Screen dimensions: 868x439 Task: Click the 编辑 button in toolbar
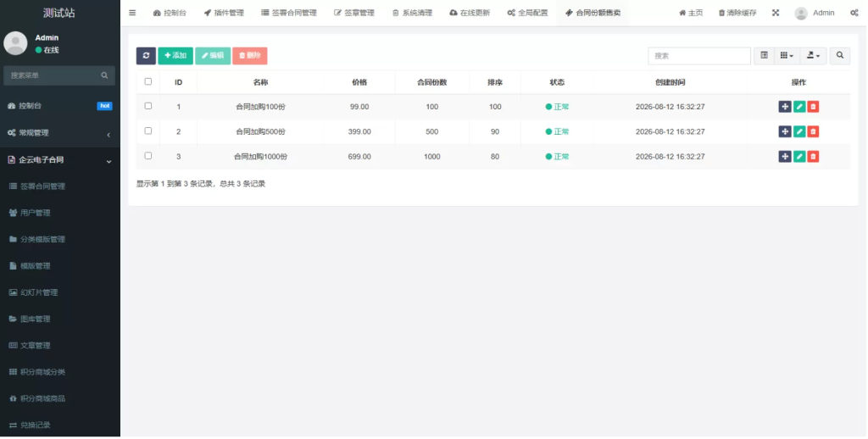coord(213,55)
